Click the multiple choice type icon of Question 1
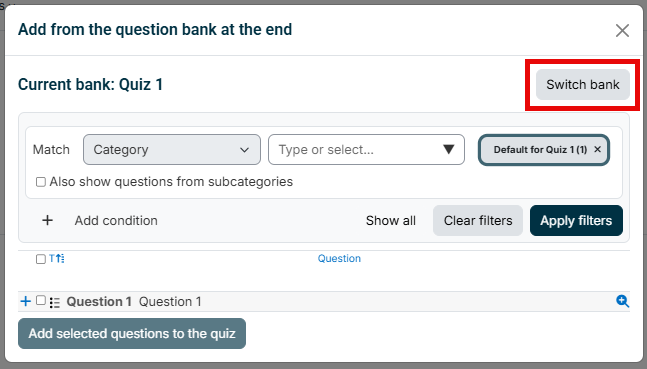This screenshot has height=369, width=647. pos(54,303)
